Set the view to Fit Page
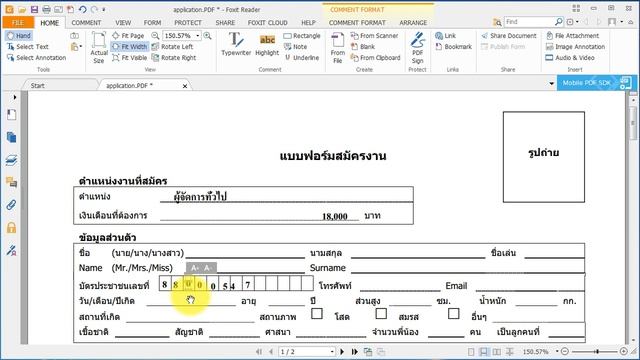This screenshot has height=360, width=640. [x=128, y=36]
